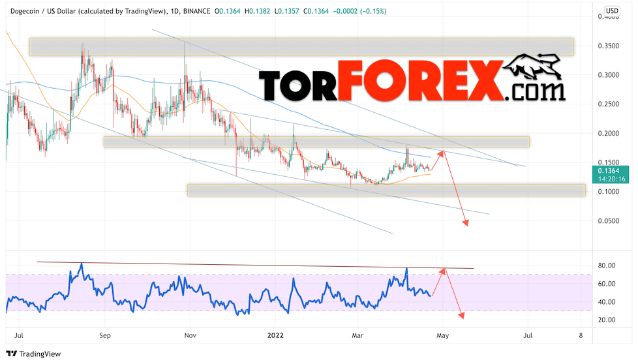Click the 0.0500 price axis label

point(608,221)
